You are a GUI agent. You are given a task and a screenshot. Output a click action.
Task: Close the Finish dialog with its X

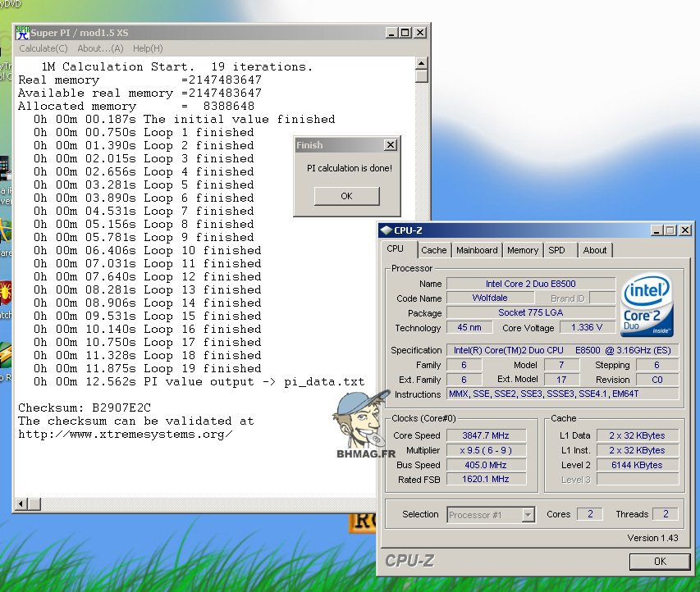coord(390,145)
